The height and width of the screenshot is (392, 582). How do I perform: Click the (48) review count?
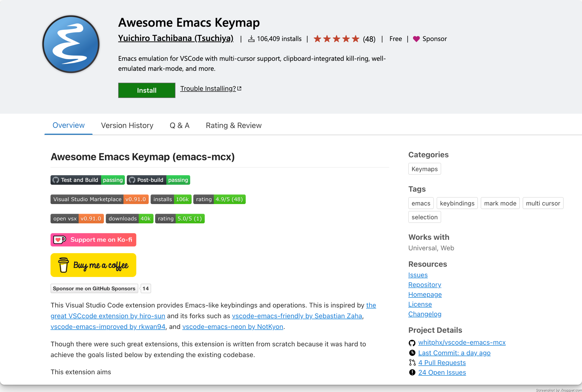[369, 39]
